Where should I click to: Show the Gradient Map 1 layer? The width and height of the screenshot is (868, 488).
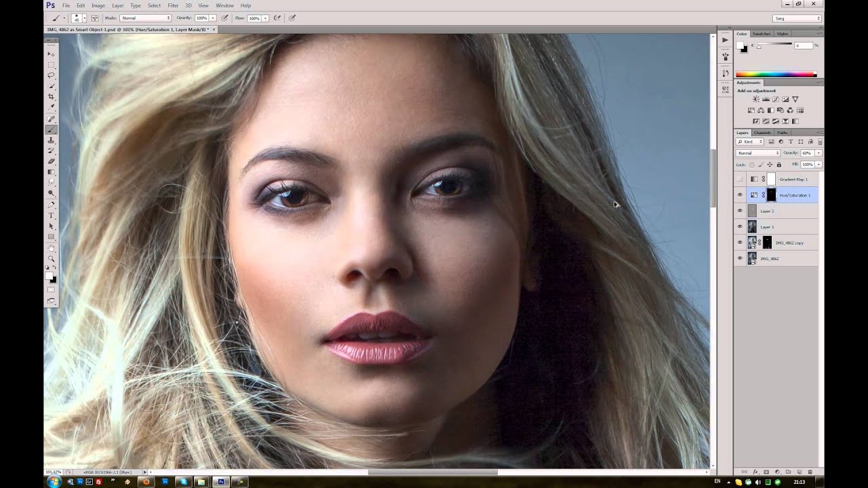tap(740, 179)
